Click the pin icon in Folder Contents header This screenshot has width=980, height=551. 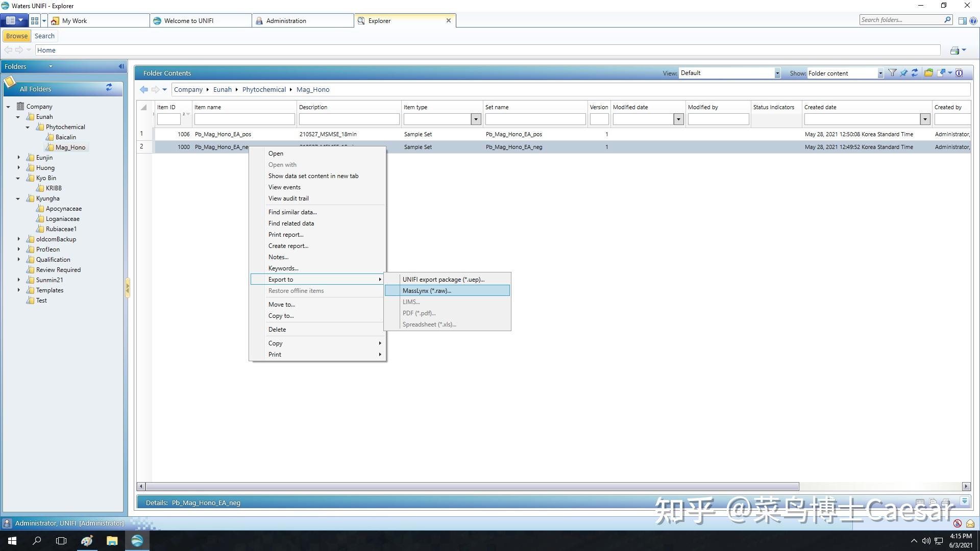[x=903, y=73]
